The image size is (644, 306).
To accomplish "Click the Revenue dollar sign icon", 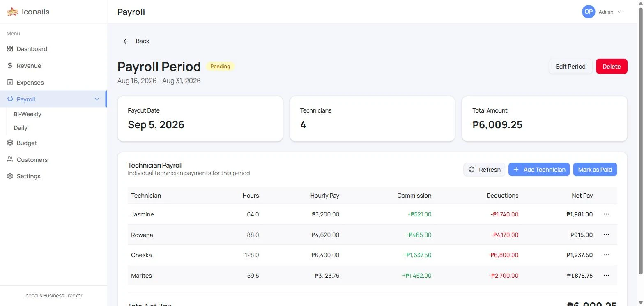I will (10, 66).
